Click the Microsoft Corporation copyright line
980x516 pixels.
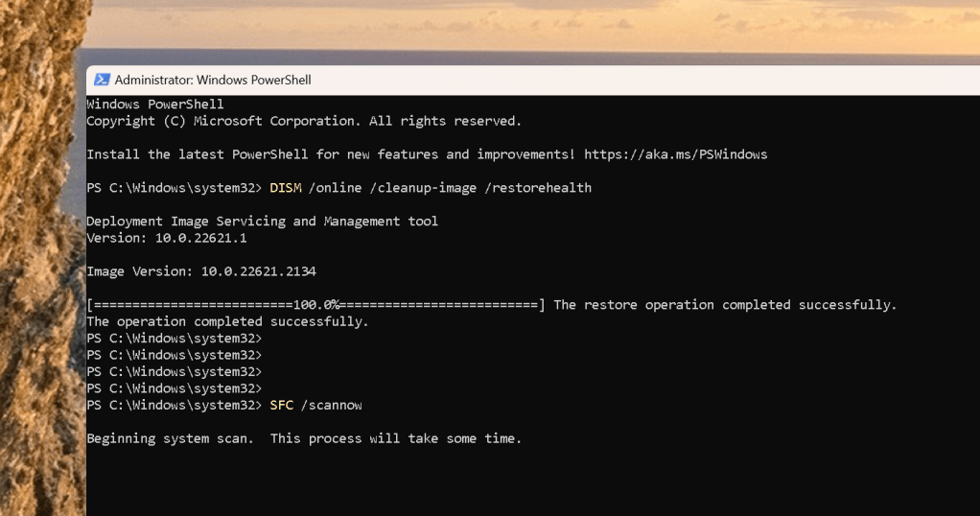(x=304, y=122)
